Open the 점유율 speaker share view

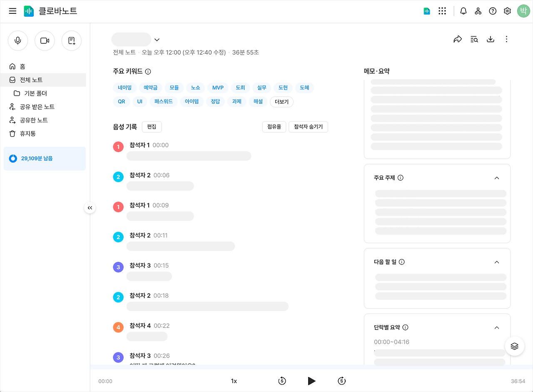click(x=274, y=127)
